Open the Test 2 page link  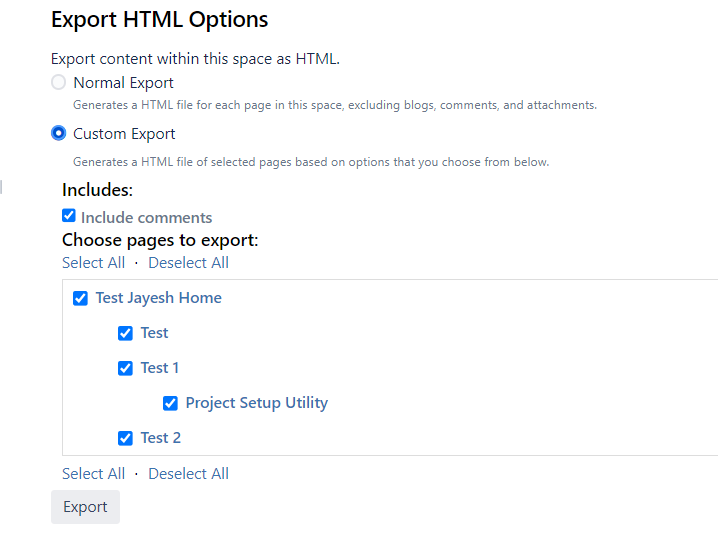click(x=161, y=438)
